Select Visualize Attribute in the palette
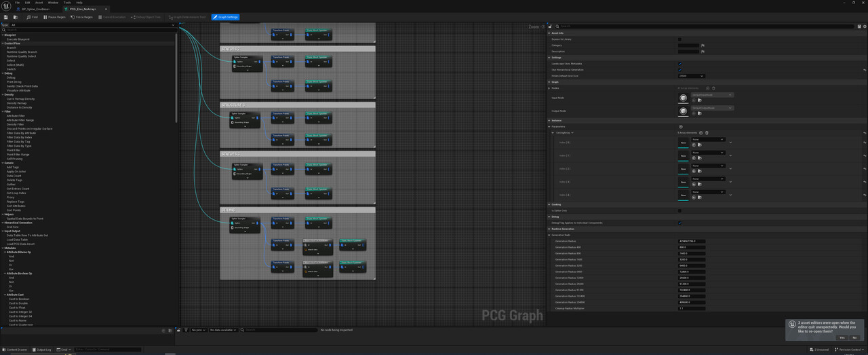Viewport: 868px width, 355px height. (x=20, y=90)
